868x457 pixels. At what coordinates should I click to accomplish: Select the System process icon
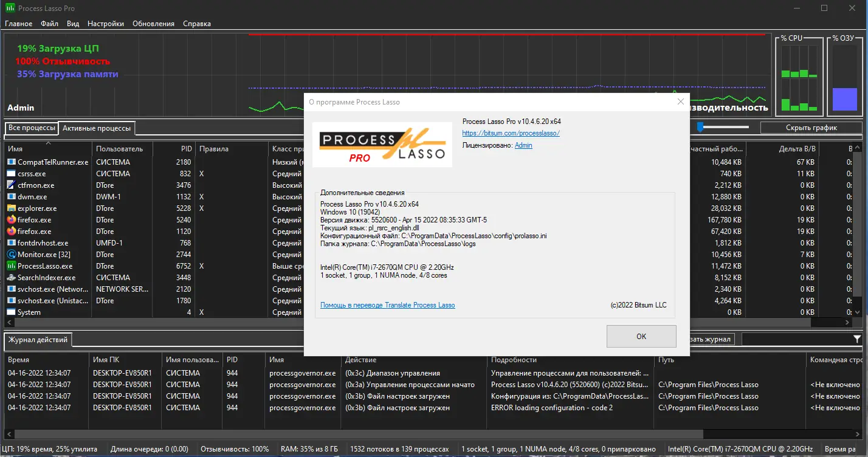(12, 312)
